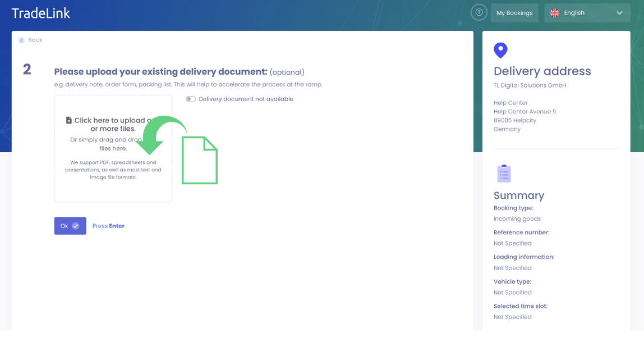Click the Back arrow icon

21,40
